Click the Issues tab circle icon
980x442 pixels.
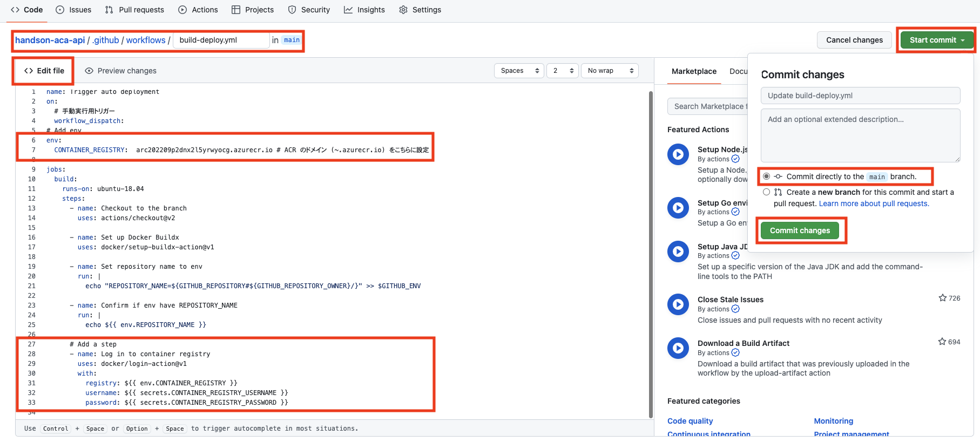coord(60,10)
